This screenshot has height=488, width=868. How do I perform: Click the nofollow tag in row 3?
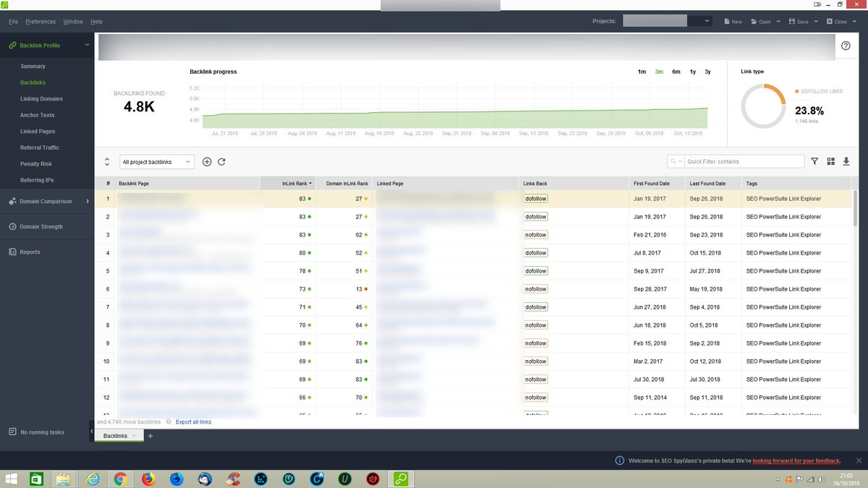(536, 235)
